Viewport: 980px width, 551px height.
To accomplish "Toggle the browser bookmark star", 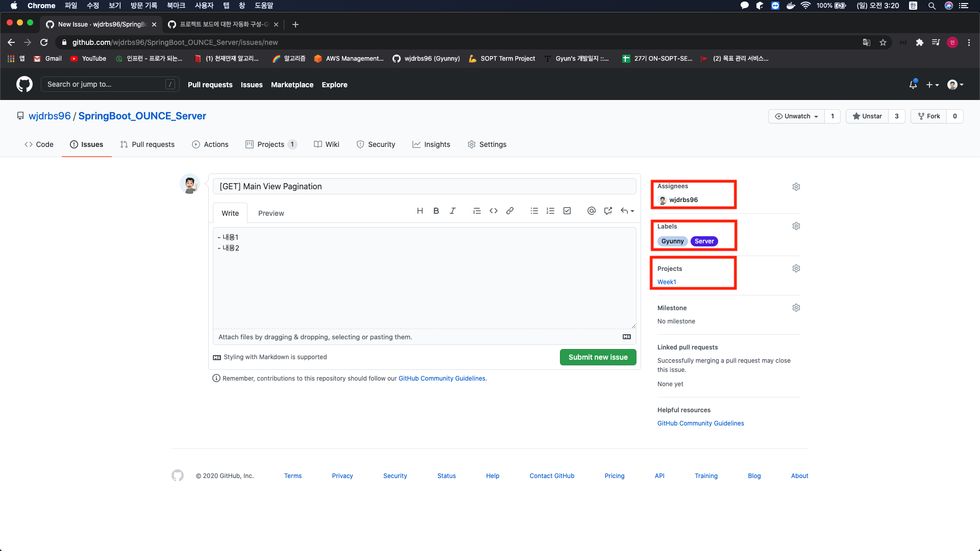I will (883, 42).
